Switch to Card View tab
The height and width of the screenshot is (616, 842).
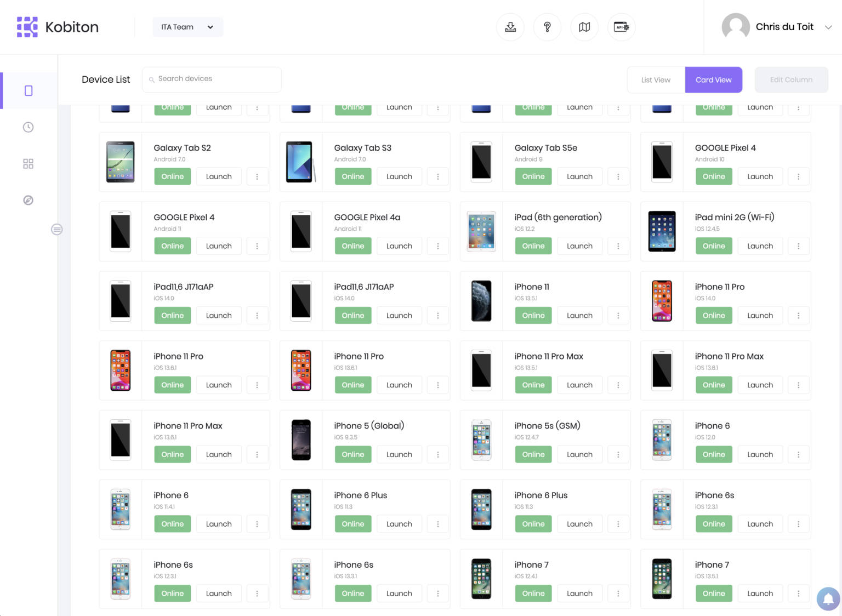(713, 80)
